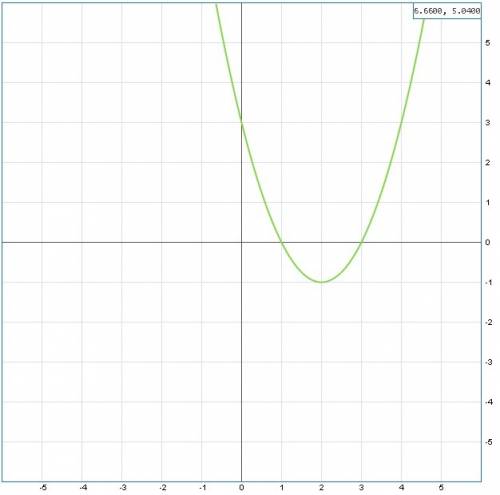
Task: Click the x-axis label 5
Action: 441,488
